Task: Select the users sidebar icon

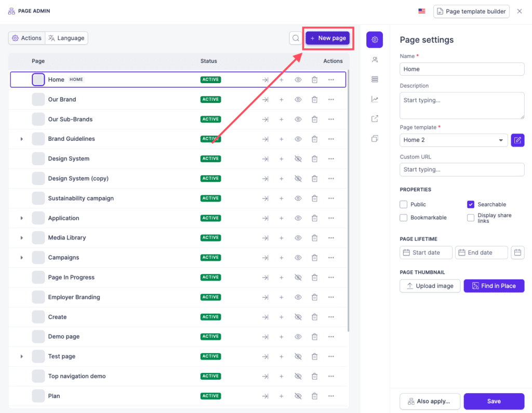Action: coord(375,59)
